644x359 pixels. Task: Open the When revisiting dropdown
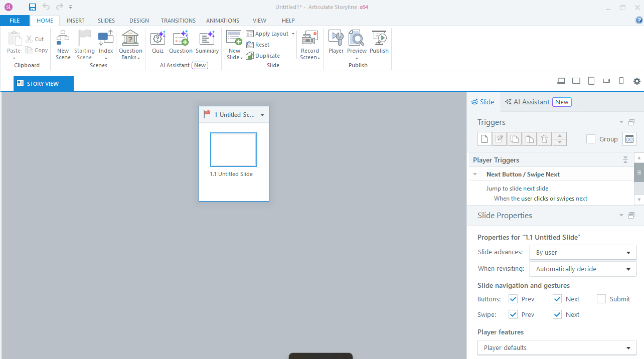click(582, 269)
